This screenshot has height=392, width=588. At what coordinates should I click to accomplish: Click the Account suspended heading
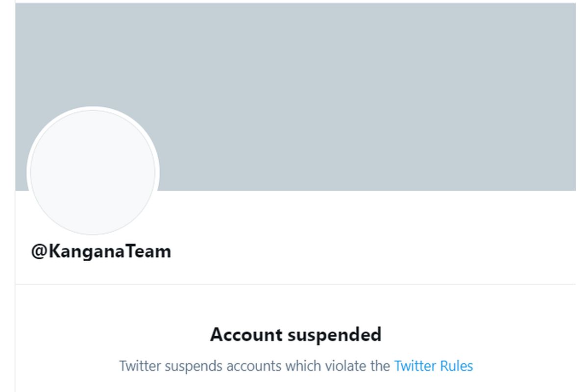[295, 335]
